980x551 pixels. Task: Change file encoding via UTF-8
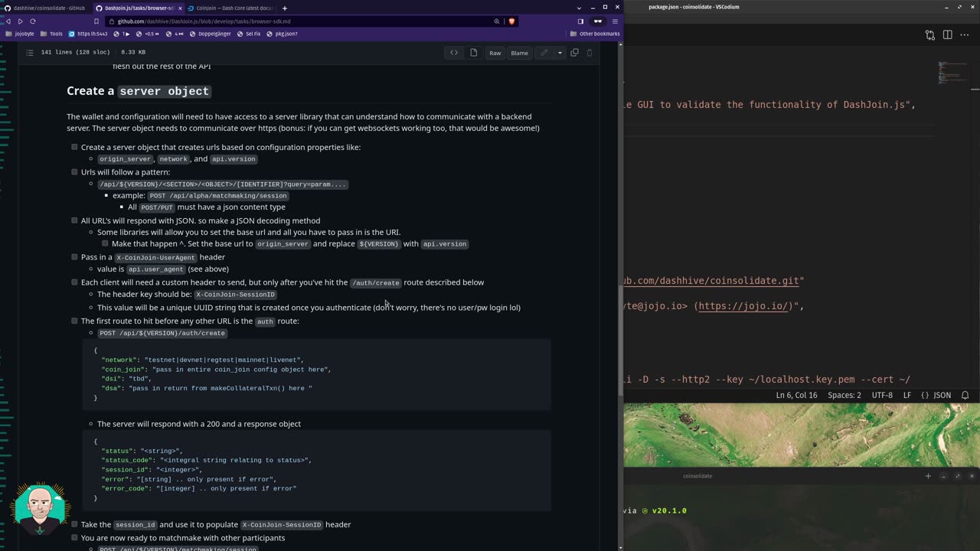pos(882,395)
